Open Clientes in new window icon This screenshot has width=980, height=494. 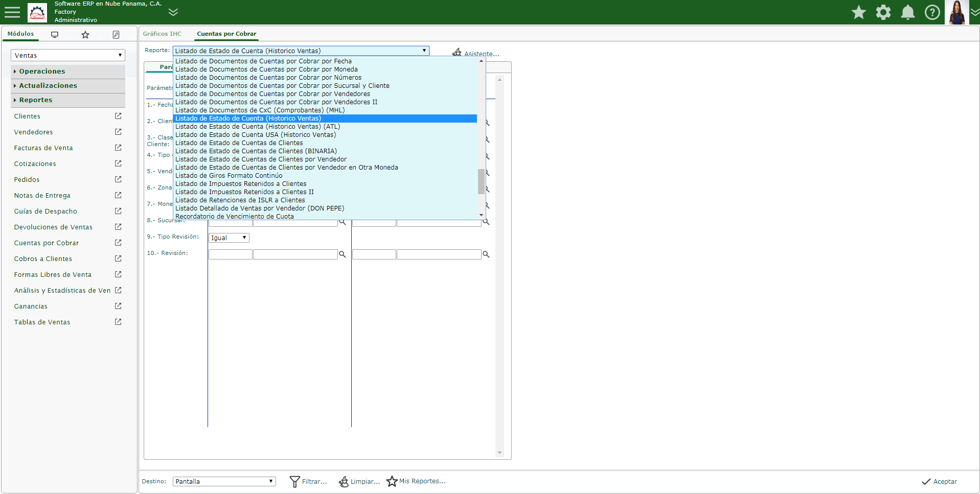[118, 116]
